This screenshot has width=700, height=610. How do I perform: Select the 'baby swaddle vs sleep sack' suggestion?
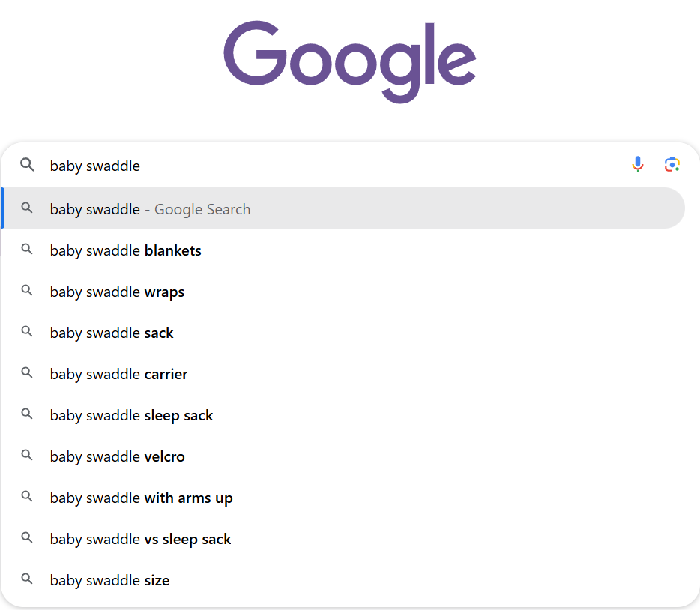pyautogui.click(x=140, y=539)
